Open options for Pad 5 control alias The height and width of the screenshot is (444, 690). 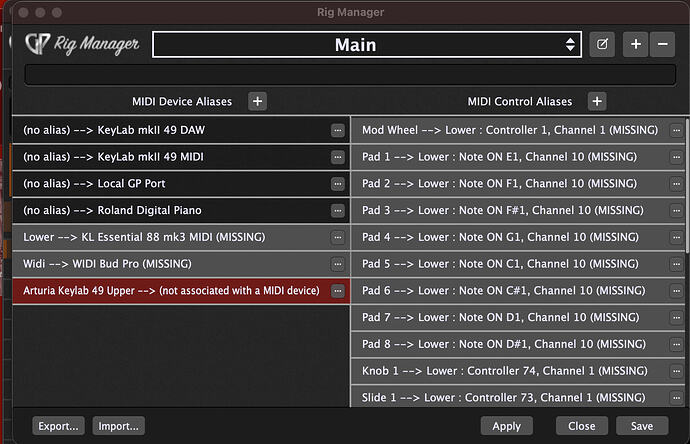click(676, 264)
